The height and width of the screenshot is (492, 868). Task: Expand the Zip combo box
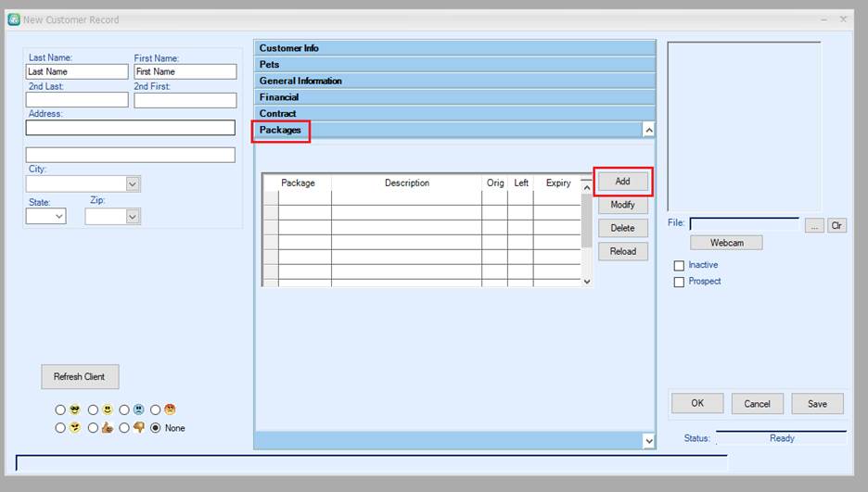[x=133, y=216]
